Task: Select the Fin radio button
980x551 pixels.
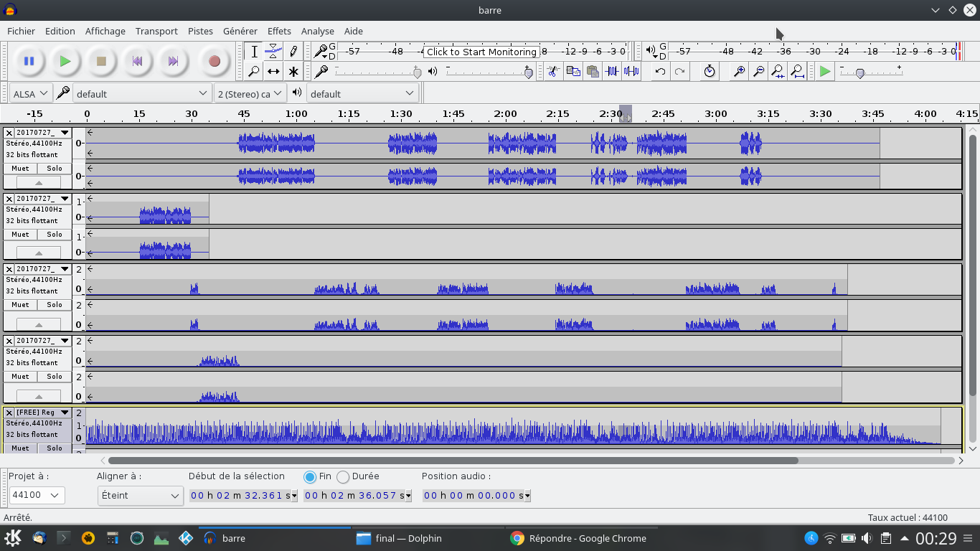Action: [310, 477]
